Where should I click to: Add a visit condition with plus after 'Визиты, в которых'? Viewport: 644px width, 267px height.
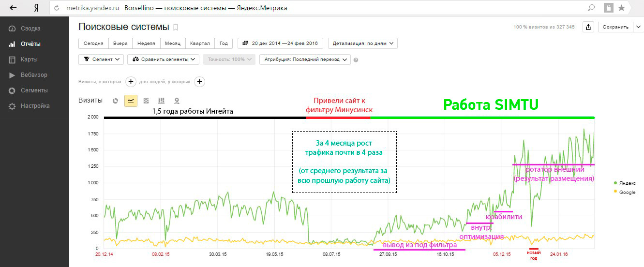tap(130, 82)
